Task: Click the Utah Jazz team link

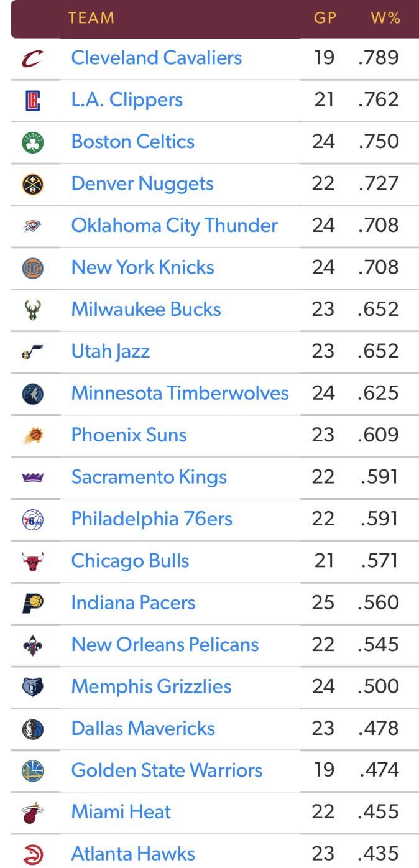Action: 111,351
